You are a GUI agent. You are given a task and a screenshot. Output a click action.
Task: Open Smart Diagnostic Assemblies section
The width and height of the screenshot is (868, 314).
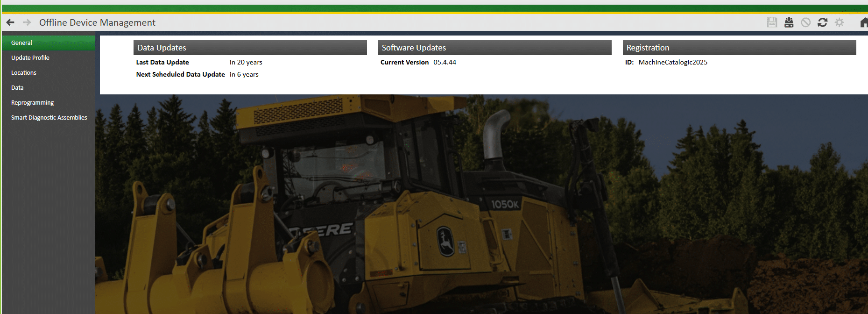(49, 117)
